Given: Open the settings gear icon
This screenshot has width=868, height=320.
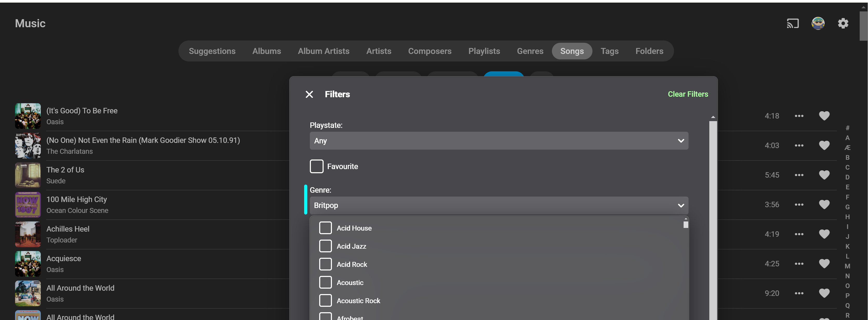Looking at the screenshot, I should click(x=843, y=24).
